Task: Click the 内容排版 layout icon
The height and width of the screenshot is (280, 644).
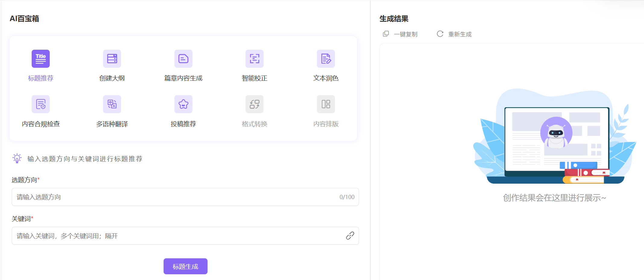Action: (x=326, y=104)
